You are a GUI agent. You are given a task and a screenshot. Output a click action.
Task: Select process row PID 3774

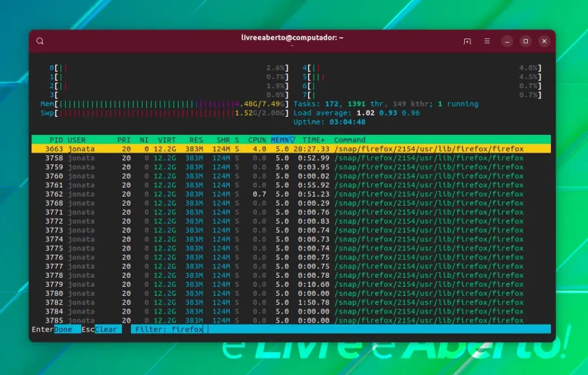coord(291,239)
